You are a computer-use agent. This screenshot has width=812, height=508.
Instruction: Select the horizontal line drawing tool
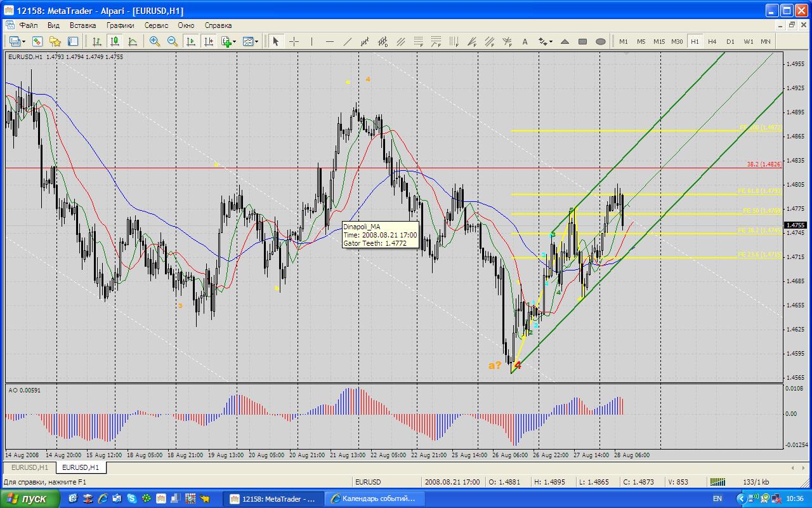tap(329, 41)
